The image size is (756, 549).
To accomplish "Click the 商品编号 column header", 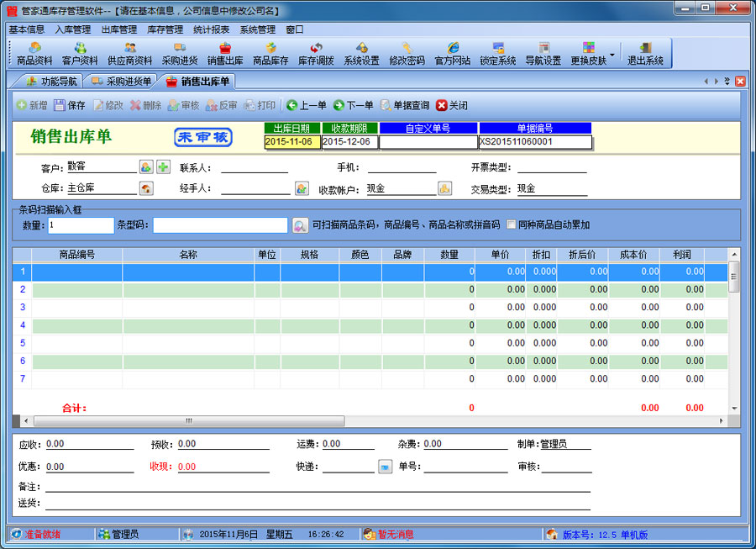I will pos(77,255).
